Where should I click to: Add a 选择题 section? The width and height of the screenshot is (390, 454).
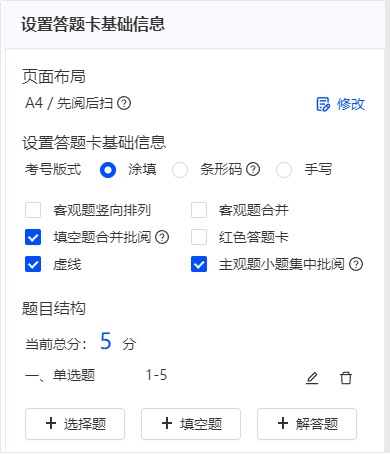[x=75, y=424]
